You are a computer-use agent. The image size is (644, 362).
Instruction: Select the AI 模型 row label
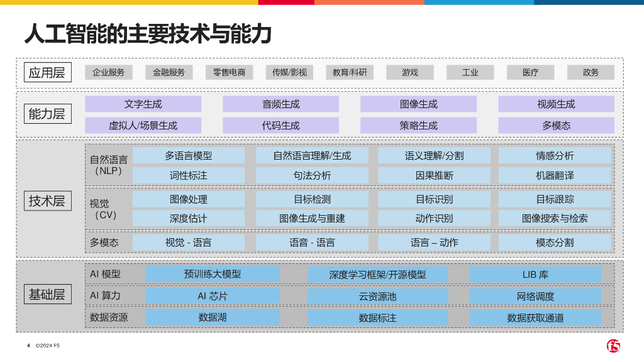pos(105,274)
